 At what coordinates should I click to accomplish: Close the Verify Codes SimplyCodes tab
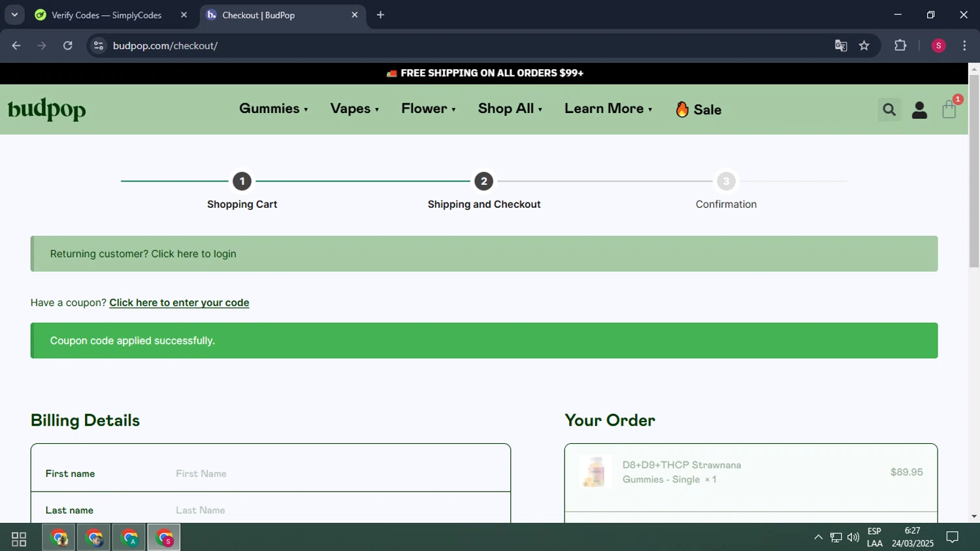click(184, 15)
